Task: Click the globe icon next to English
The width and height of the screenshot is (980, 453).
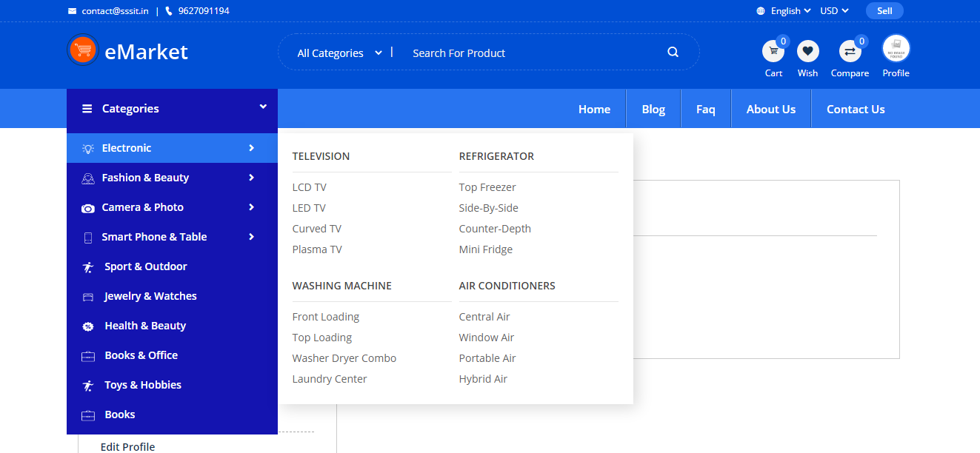Action: [761, 11]
